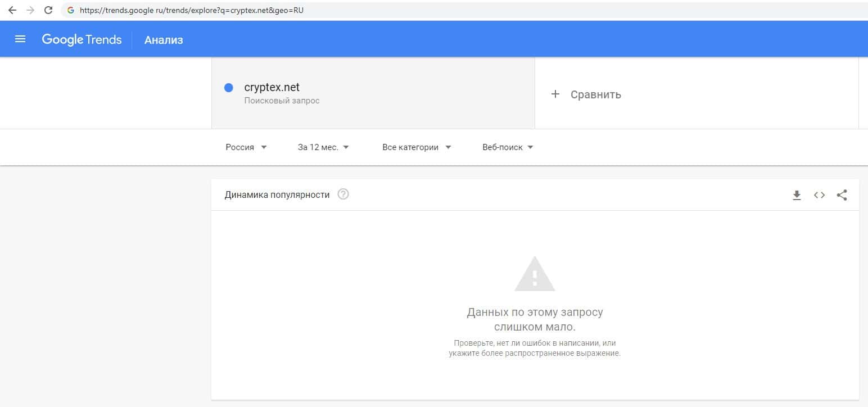This screenshot has height=407, width=868.
Task: Reload the page with refresh icon
Action: point(48,10)
